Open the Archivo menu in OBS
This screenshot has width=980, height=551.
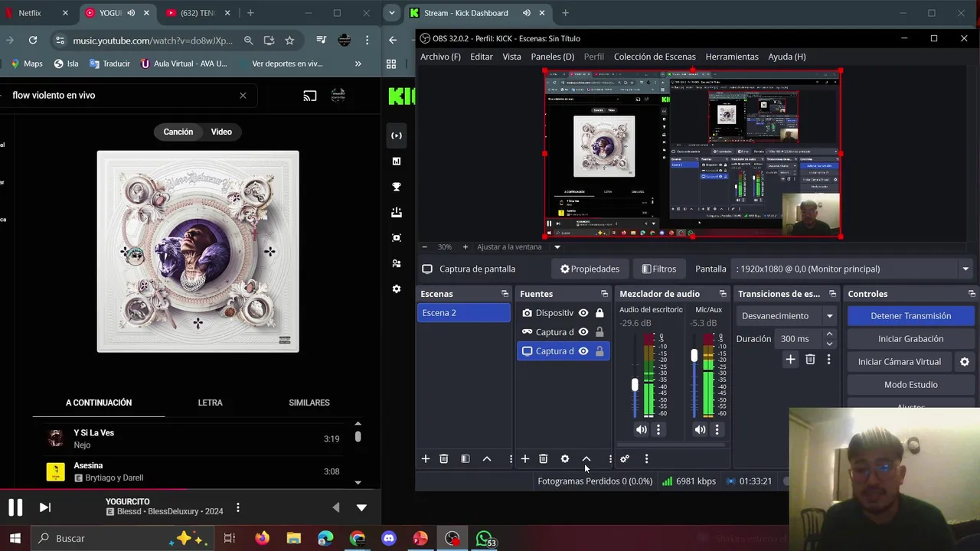[440, 57]
